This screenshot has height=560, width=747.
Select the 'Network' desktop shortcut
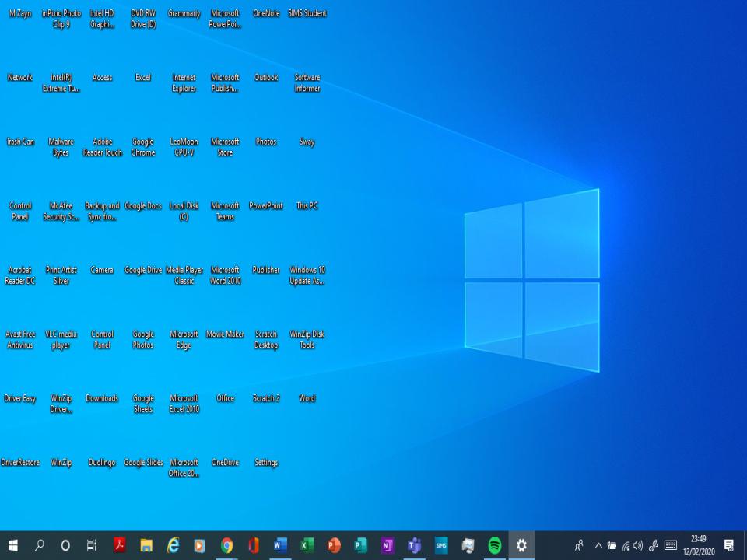[x=20, y=77]
